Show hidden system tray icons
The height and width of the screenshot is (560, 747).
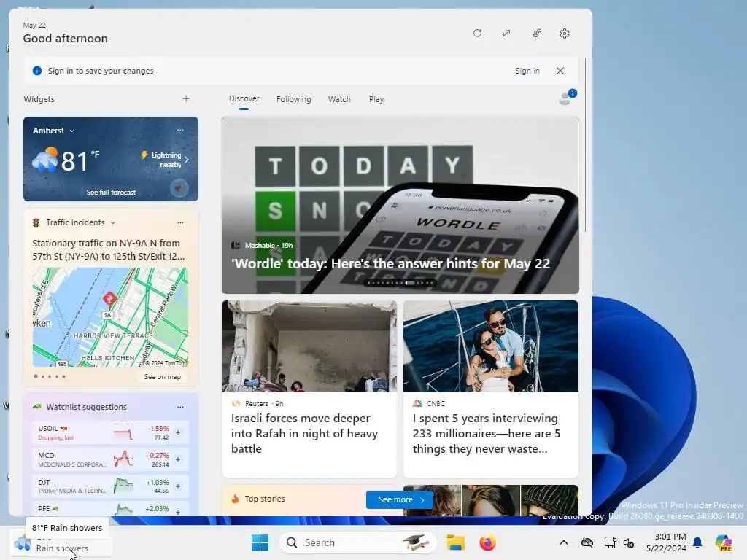pos(564,542)
